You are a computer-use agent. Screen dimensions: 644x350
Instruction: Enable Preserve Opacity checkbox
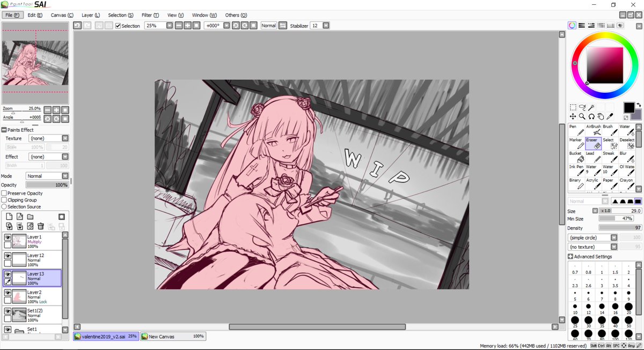pyautogui.click(x=4, y=193)
